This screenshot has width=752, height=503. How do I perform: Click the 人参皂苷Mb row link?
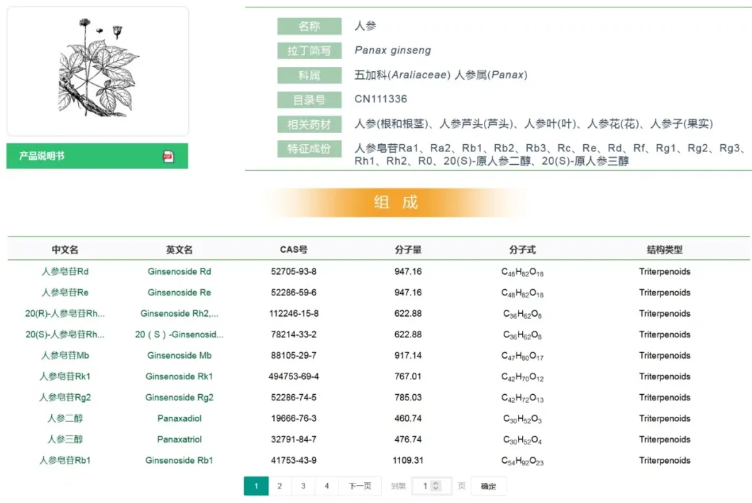65,355
